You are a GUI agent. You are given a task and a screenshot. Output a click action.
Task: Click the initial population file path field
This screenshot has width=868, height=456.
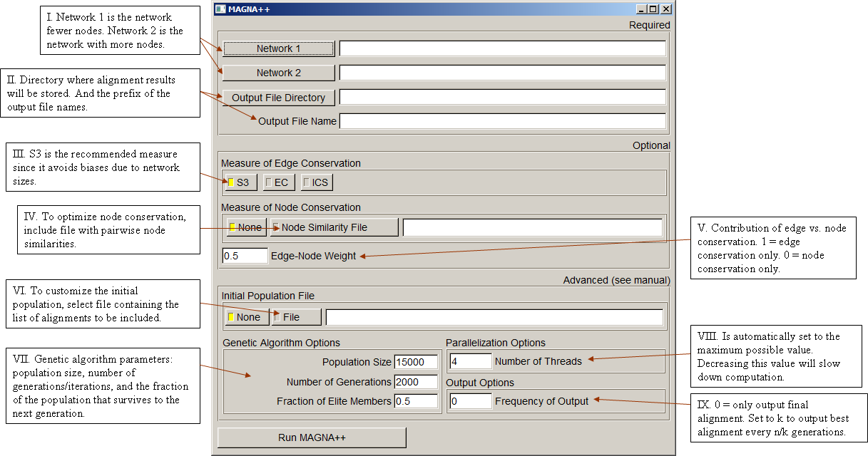tap(494, 317)
